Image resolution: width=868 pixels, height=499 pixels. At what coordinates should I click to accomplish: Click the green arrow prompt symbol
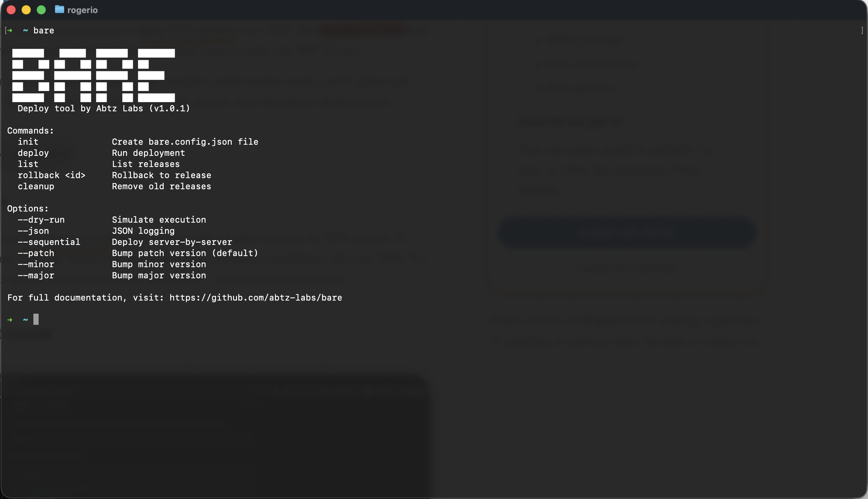(10, 320)
